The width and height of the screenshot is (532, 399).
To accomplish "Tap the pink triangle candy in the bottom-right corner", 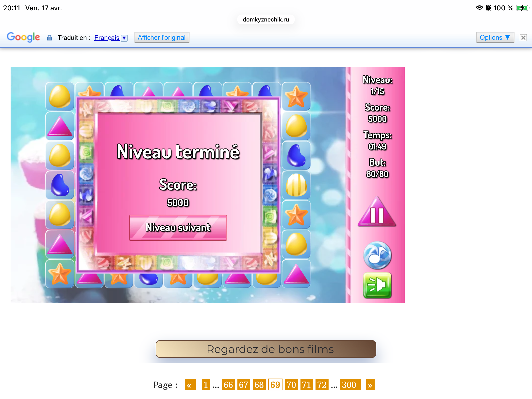I will point(296,274).
